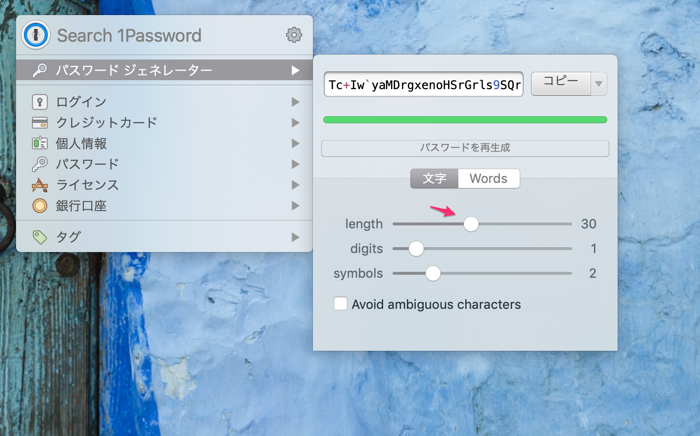Click the length value 30
Screen dimensions: 700x436
[x=588, y=224]
